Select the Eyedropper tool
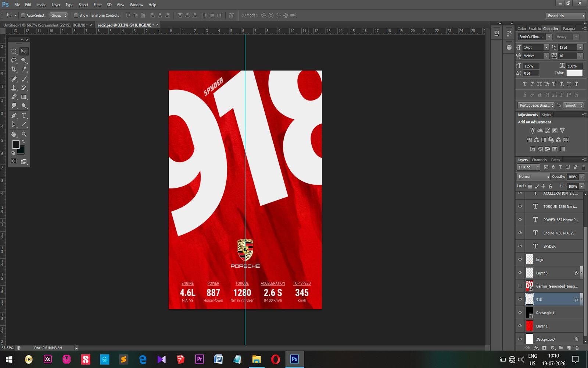The image size is (588, 368). 24,69
